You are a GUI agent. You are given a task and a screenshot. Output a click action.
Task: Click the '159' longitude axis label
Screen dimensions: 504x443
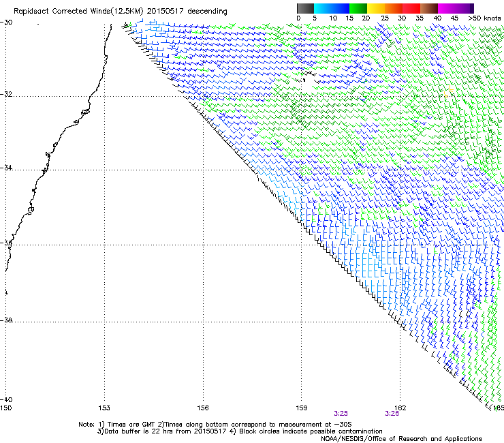302,408
